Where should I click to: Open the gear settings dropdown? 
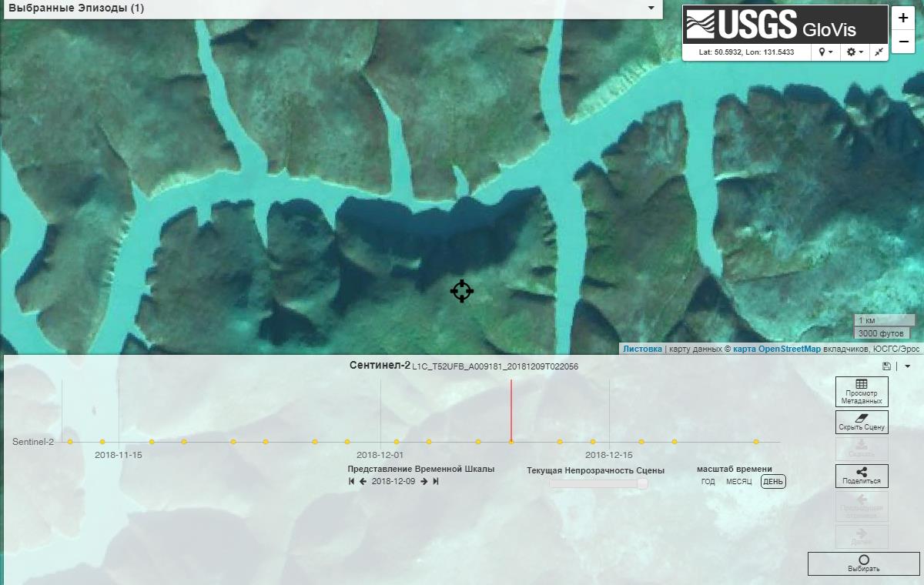tap(855, 52)
